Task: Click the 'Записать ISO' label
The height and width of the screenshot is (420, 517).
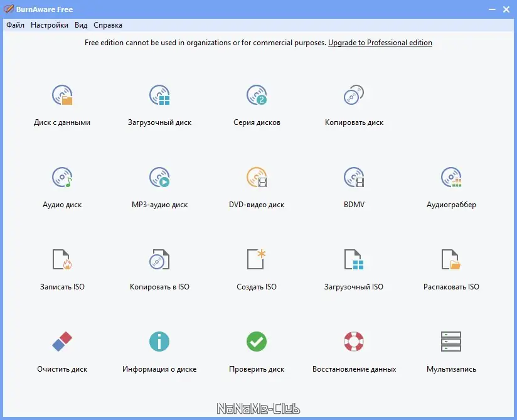Action: pyautogui.click(x=62, y=287)
